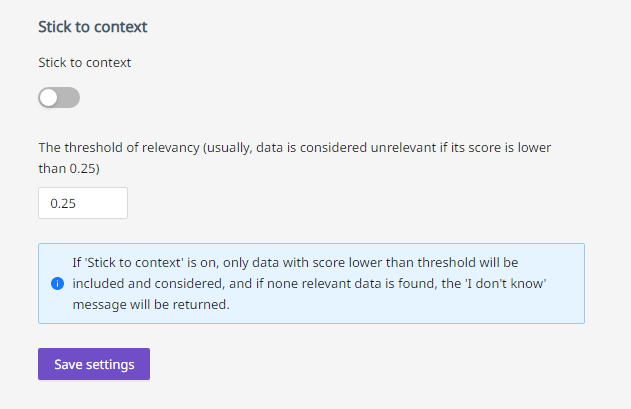Screen dimensions: 631x409
Task: Click the gray track of the switch
Action: click(x=69, y=97)
